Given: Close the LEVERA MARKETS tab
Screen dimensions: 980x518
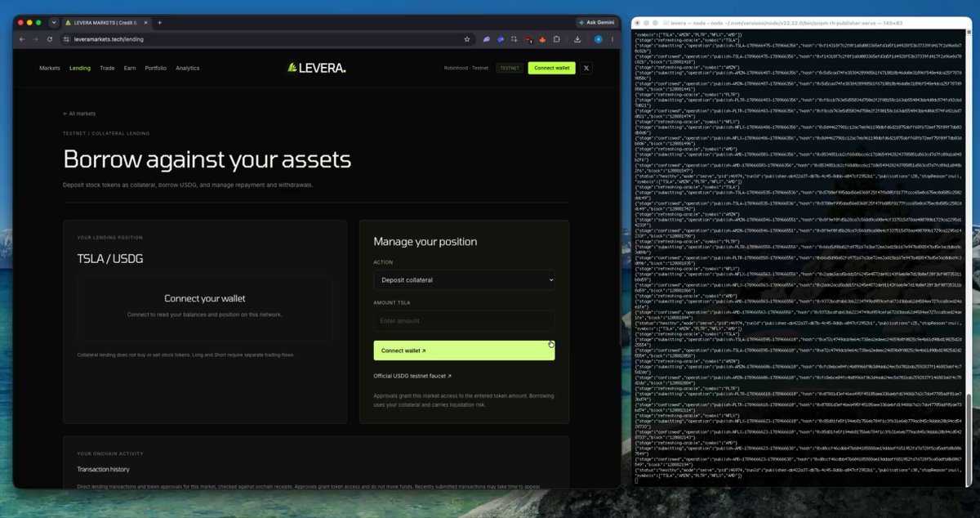Looking at the screenshot, I should click(x=145, y=22).
